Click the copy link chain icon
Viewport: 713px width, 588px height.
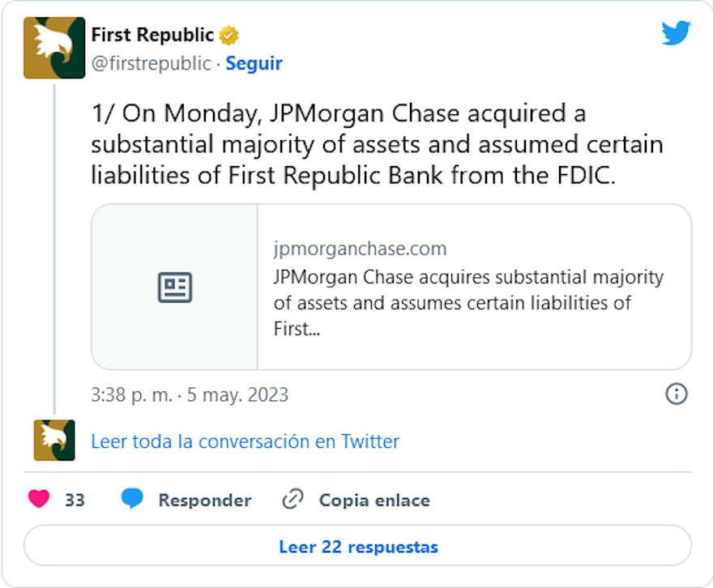pyautogui.click(x=292, y=500)
